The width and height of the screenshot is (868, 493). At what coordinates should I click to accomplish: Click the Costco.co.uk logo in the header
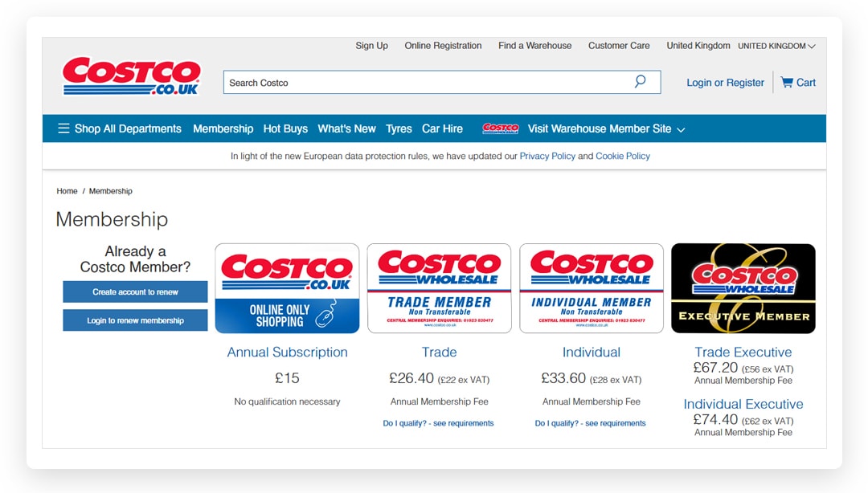(131, 75)
